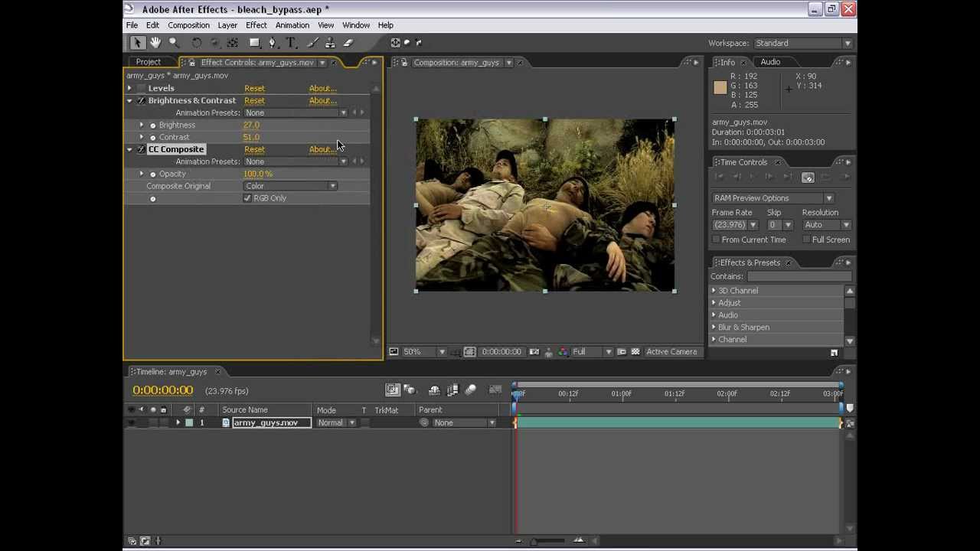
Task: Click About for CC Composite
Action: [322, 149]
